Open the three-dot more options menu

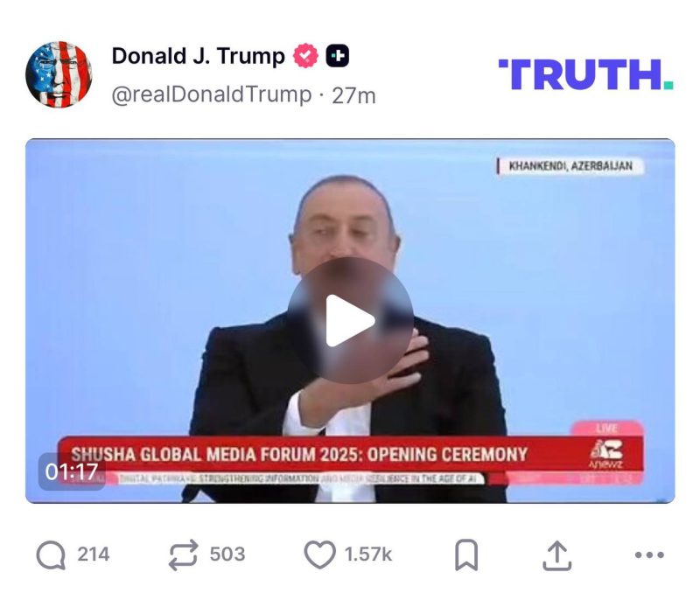click(649, 555)
